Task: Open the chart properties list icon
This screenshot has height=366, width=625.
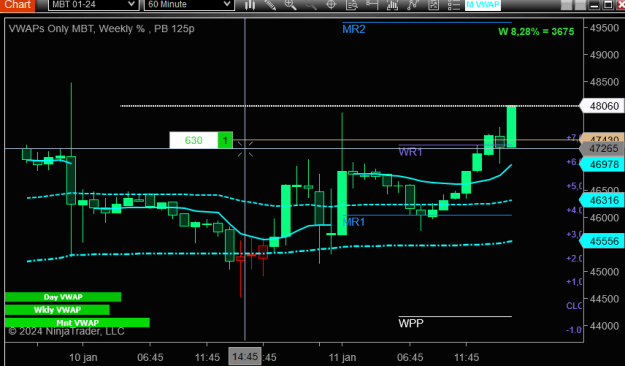Action: click(x=453, y=5)
